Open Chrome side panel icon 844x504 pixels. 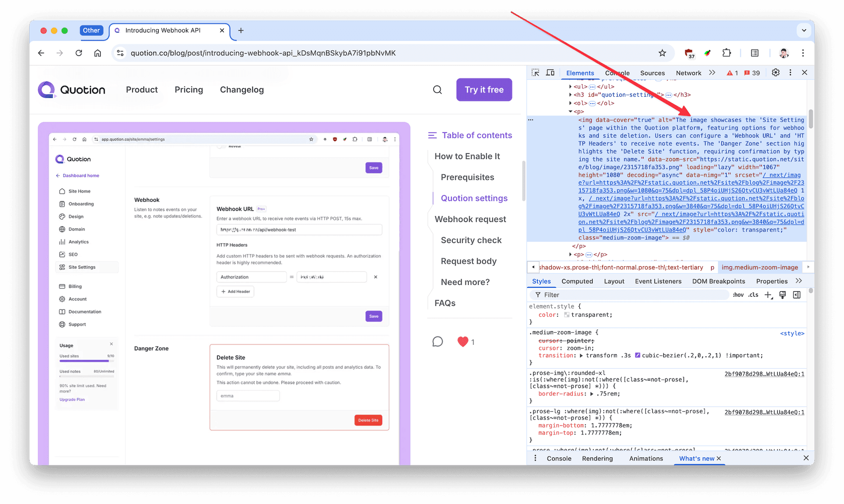click(754, 53)
